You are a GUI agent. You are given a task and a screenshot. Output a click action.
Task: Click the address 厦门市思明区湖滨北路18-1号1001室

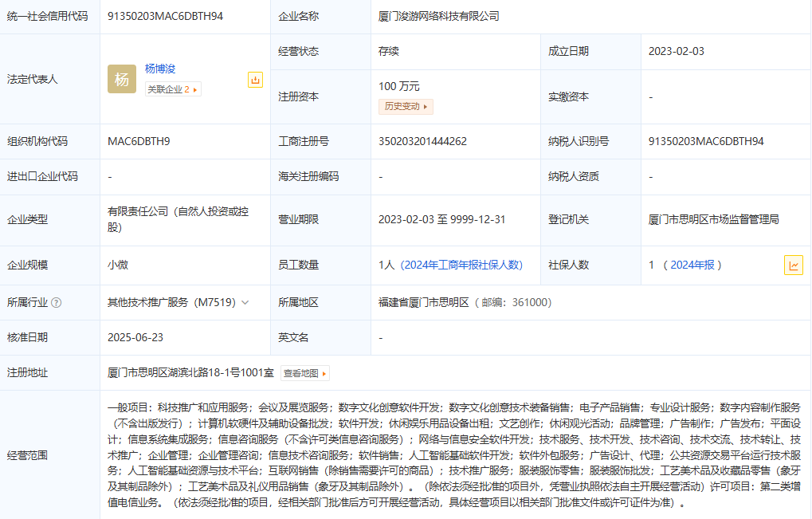point(190,372)
